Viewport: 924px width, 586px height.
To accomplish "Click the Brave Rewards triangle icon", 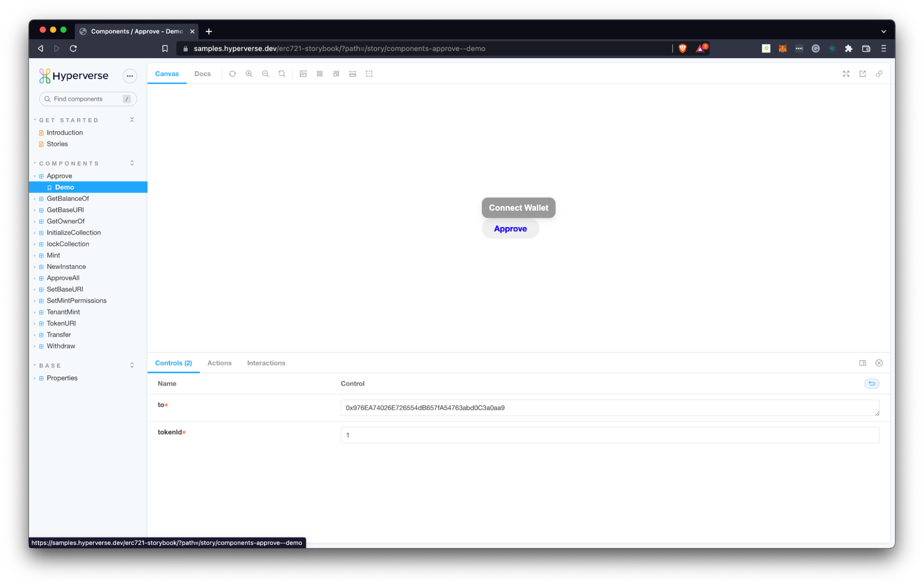I will click(x=701, y=48).
